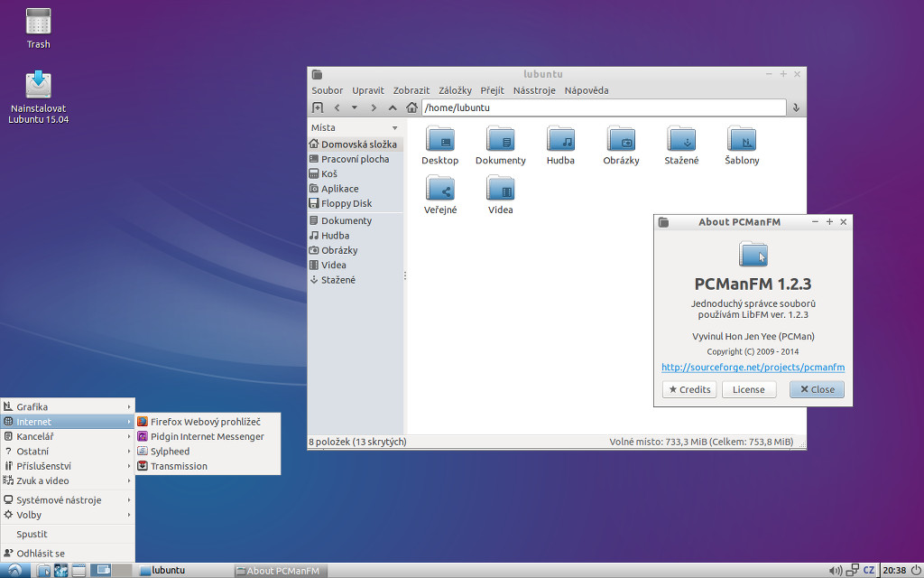
Task: Go forward using the right arrow toolbar button
Action: 373,107
